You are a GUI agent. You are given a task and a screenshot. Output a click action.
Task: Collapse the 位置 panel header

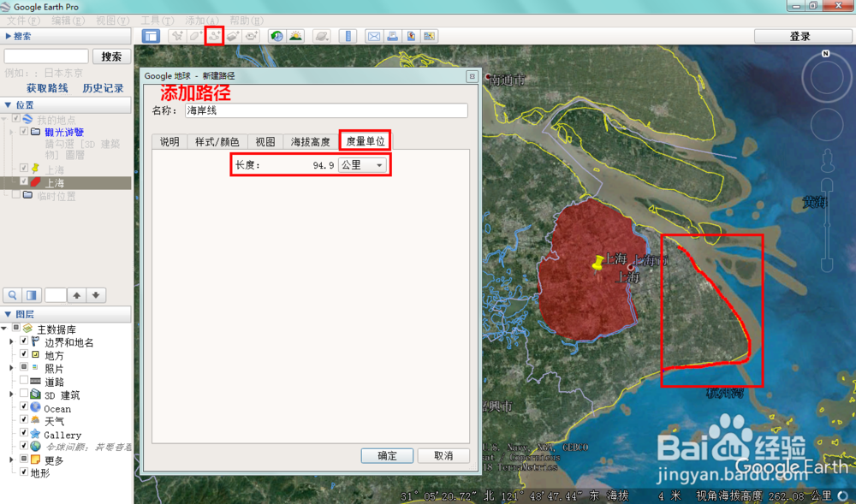pyautogui.click(x=66, y=104)
